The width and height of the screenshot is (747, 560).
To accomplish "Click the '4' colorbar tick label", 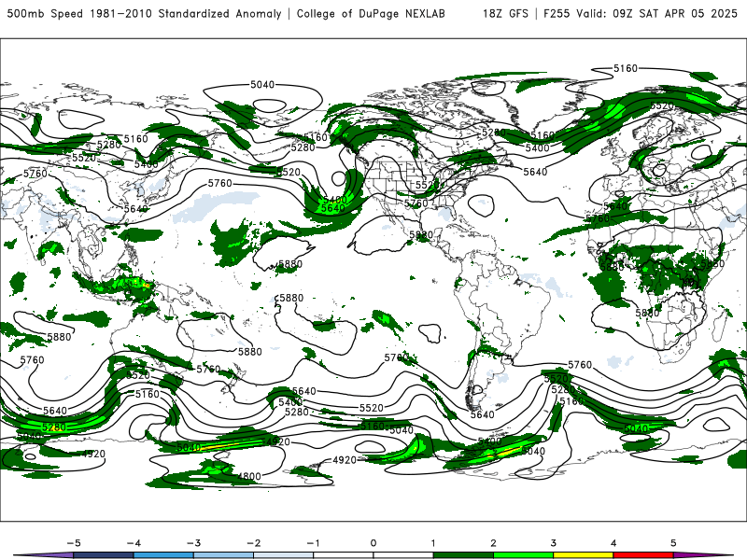I will (x=613, y=543).
